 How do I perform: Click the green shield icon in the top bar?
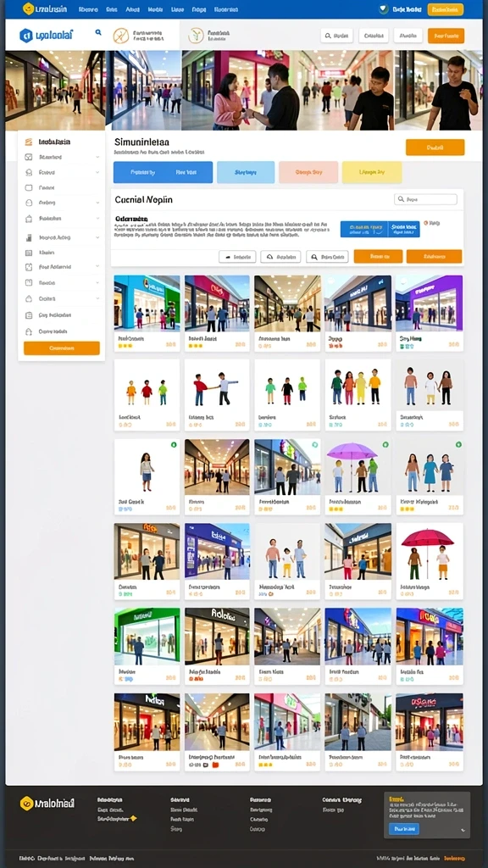pyautogui.click(x=384, y=8)
